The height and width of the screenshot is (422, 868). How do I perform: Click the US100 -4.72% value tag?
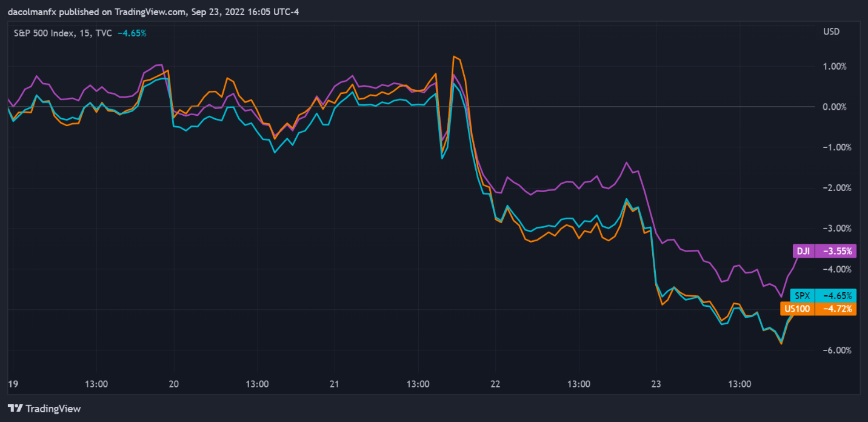pyautogui.click(x=836, y=309)
